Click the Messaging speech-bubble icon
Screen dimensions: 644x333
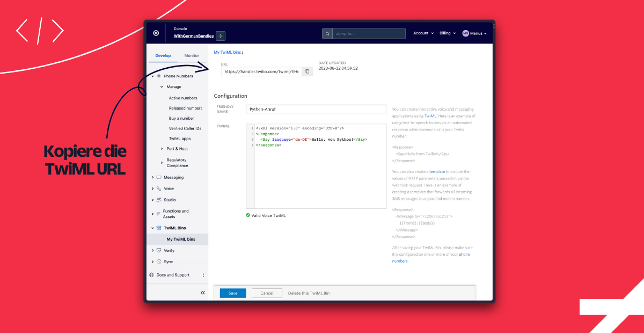tap(159, 177)
